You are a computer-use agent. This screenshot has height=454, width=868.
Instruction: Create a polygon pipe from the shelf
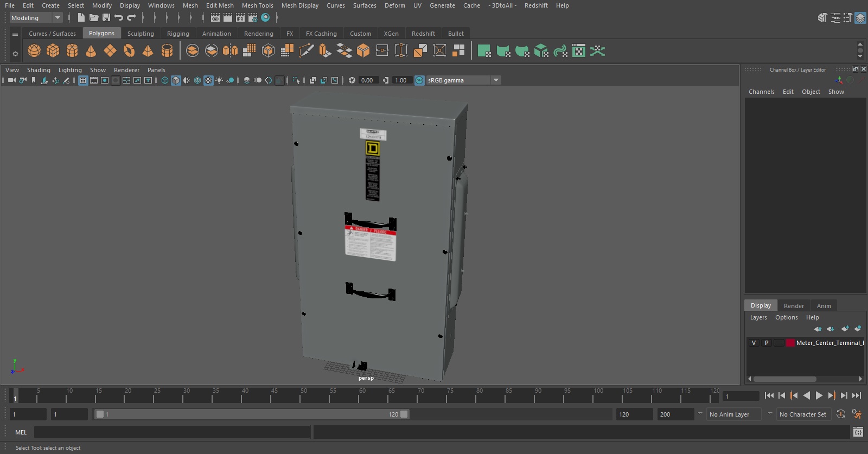coord(167,51)
